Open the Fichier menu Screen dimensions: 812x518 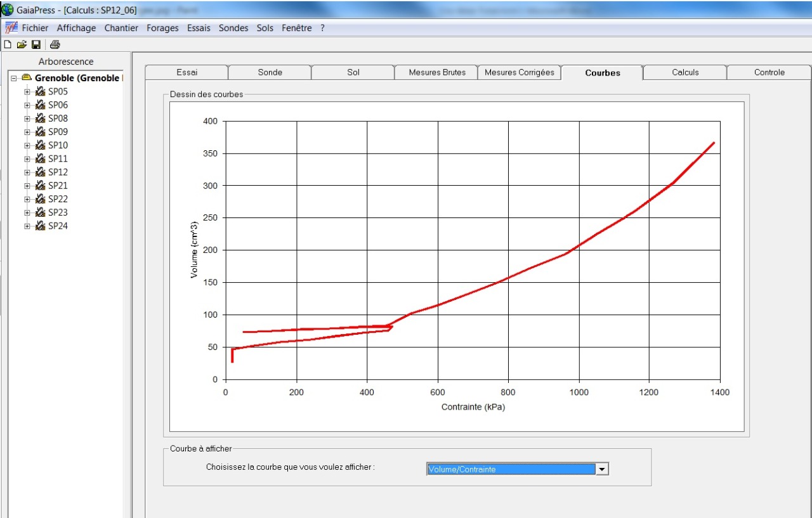pos(35,28)
